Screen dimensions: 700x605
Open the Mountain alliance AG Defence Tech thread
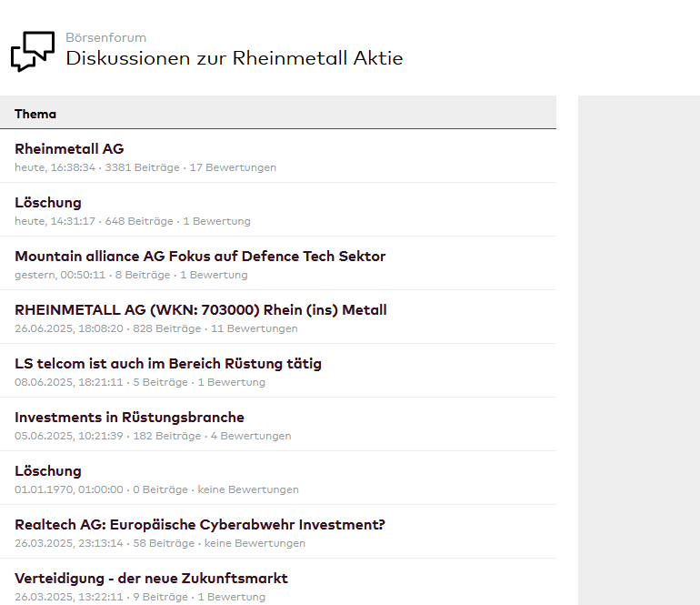200,257
